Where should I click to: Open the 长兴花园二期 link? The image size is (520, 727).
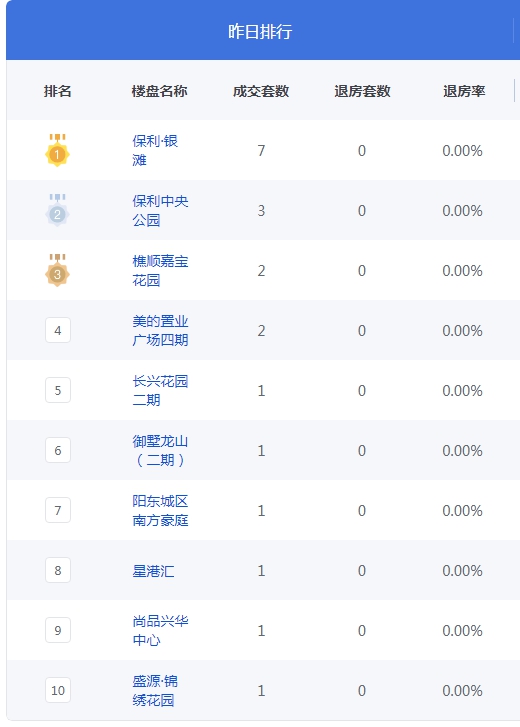[160, 390]
